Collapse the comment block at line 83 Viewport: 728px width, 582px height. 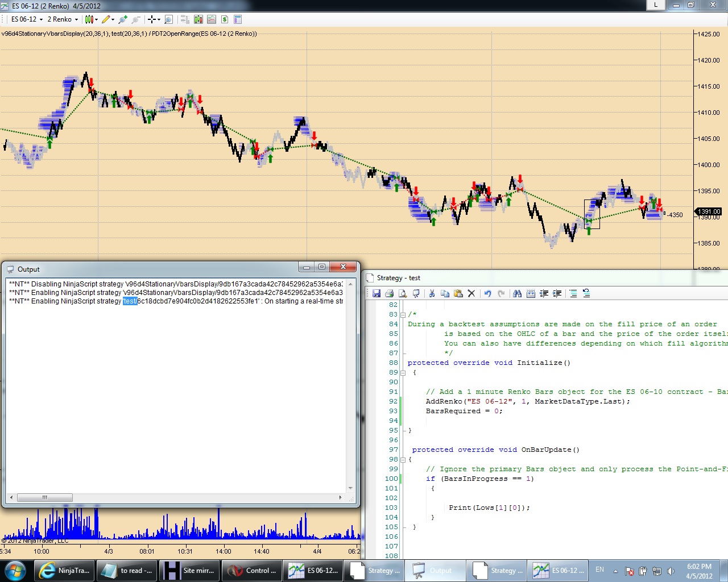tap(403, 314)
